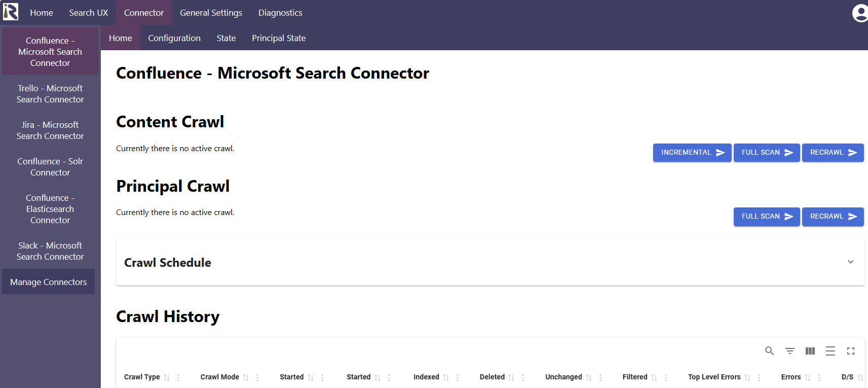Image resolution: width=868 pixels, height=388 pixels.
Task: Switch to the State sub-tab
Action: [226, 38]
